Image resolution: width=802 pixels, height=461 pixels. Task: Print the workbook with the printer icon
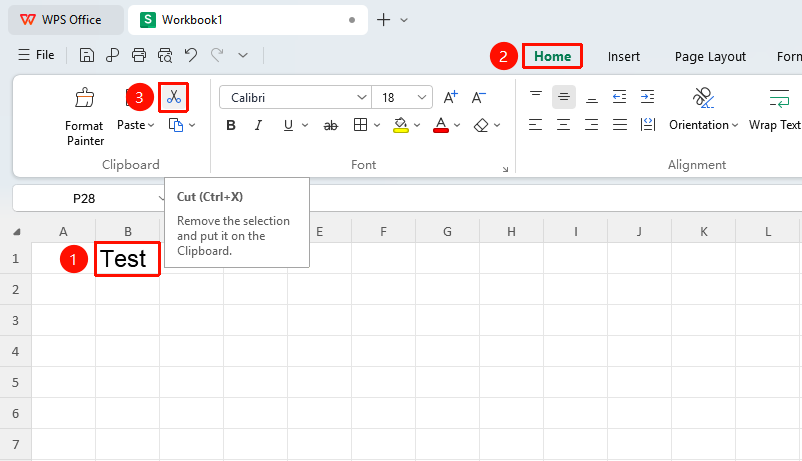pos(139,55)
